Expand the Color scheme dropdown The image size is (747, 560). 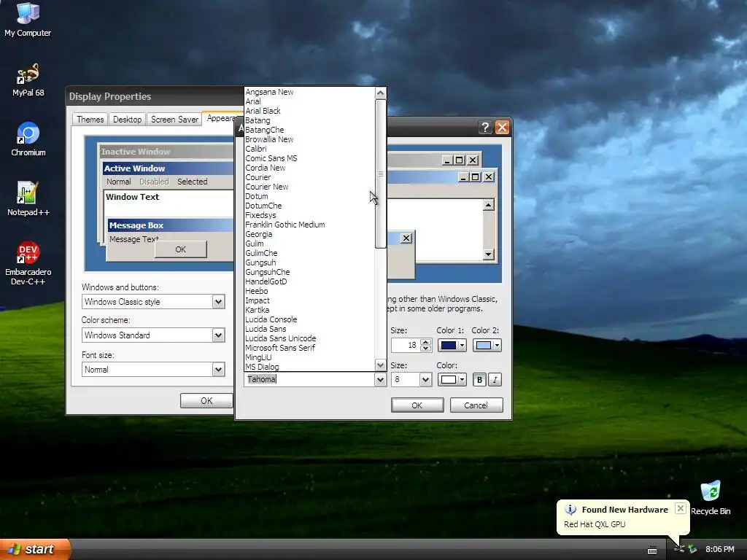218,335
